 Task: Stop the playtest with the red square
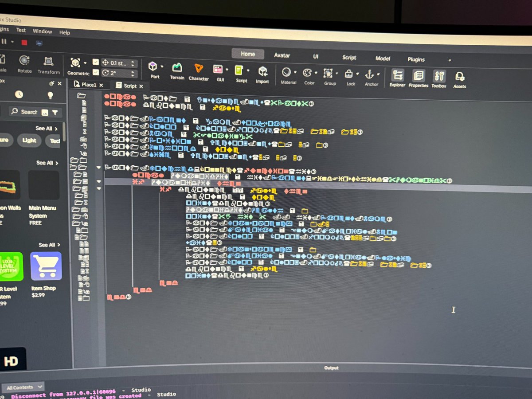tap(24, 43)
